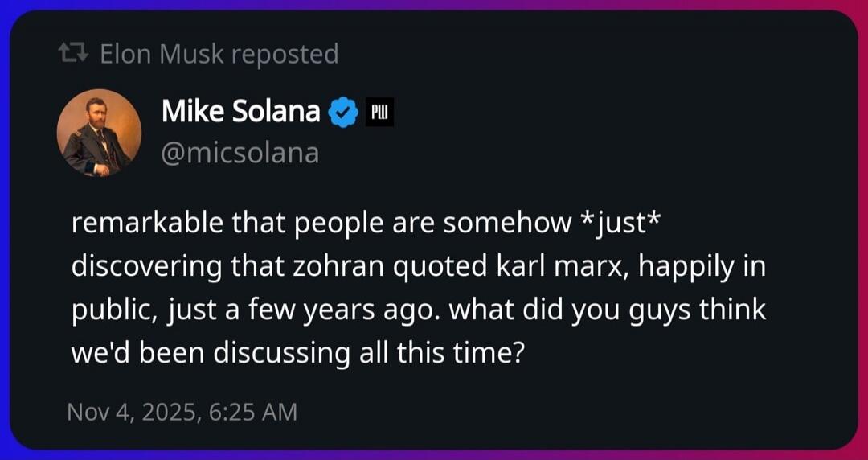Open the "Nov 4, 2025" date link
868x460 pixels.
coord(132,413)
